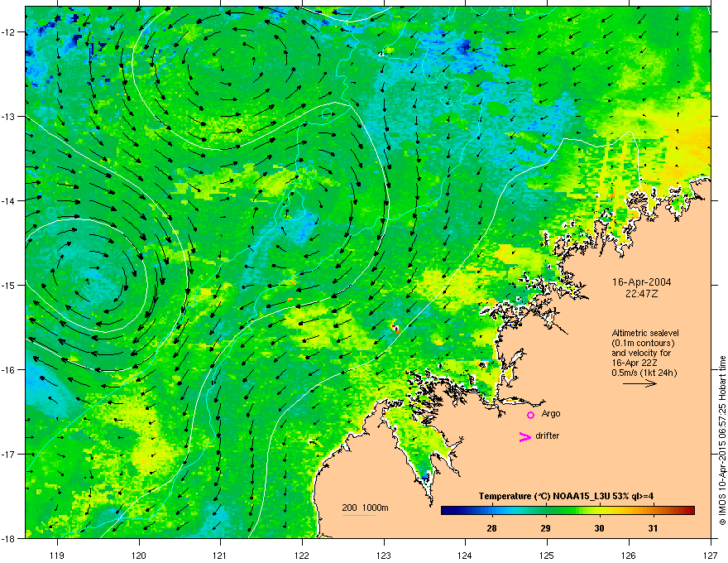Click the magenta drifter arrowhead legend symbol
The height and width of the screenshot is (563, 728).
(x=525, y=436)
